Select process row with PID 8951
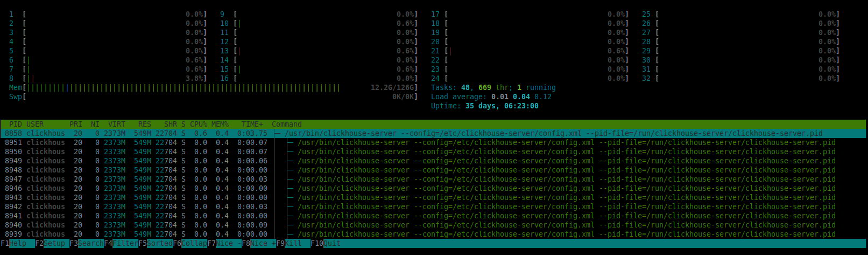This screenshot has height=255, width=868. tap(433, 142)
